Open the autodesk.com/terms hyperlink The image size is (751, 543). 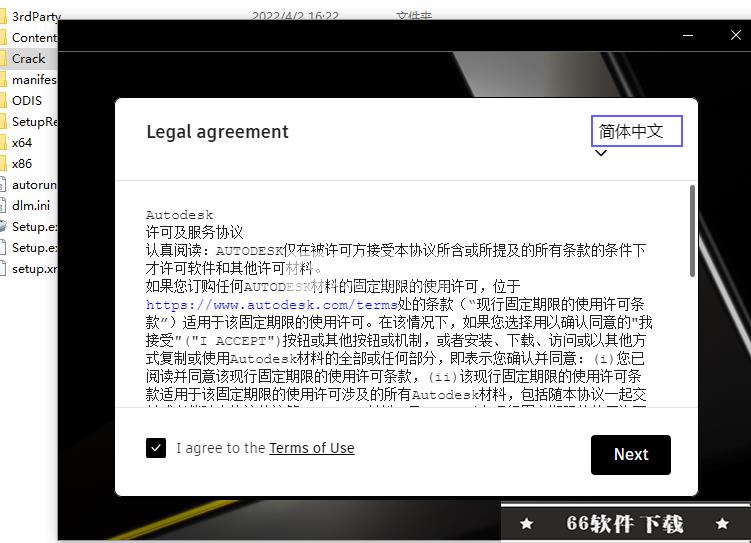(x=271, y=305)
